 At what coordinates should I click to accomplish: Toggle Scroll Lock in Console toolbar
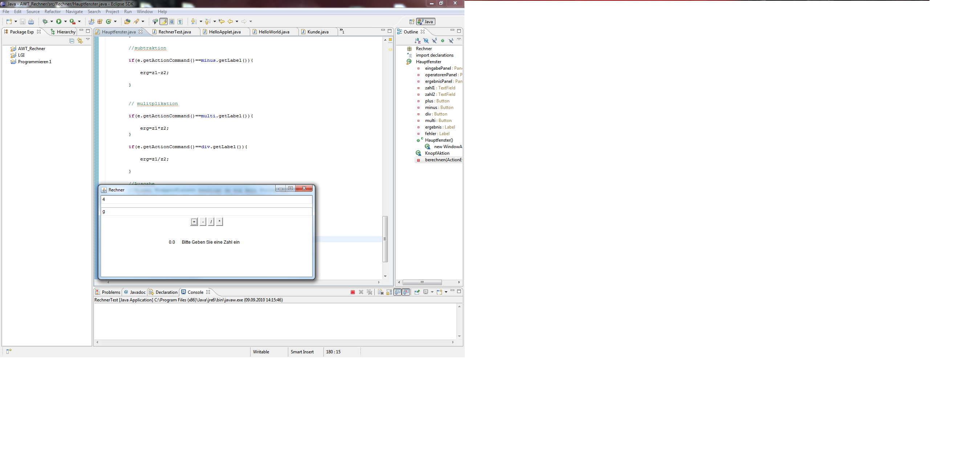click(x=389, y=292)
